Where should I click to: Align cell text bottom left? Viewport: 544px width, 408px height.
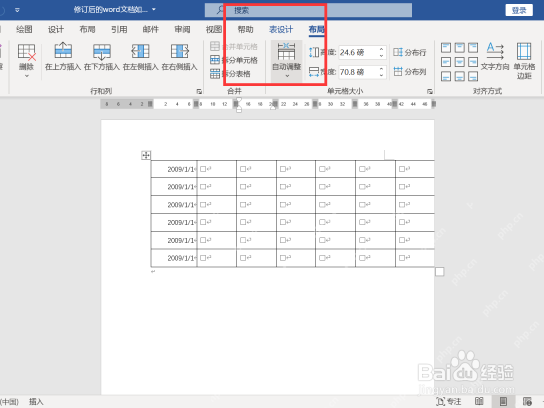tap(446, 76)
